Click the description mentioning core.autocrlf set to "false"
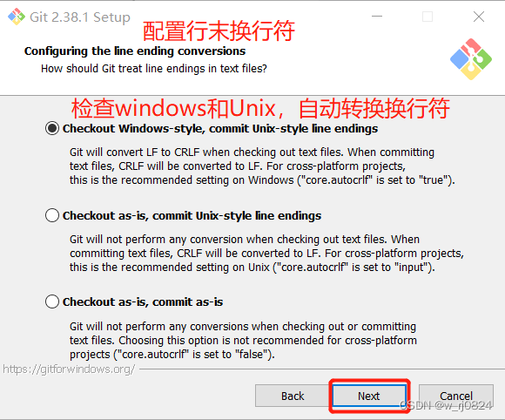 click(x=243, y=341)
